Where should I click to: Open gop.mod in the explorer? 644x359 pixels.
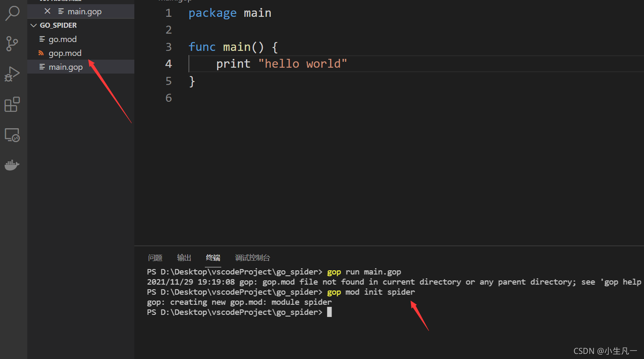[81, 53]
